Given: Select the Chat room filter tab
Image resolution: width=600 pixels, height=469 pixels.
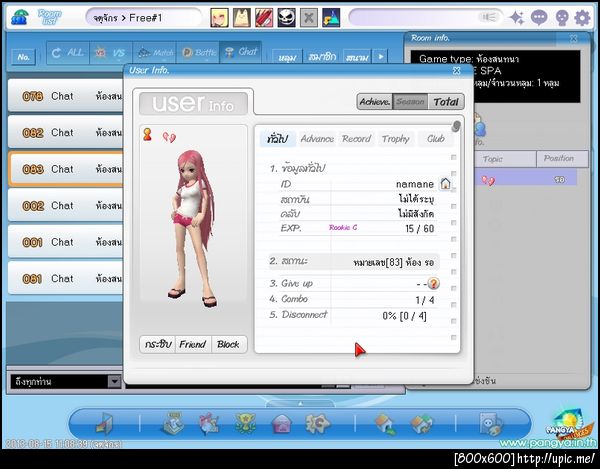Looking at the screenshot, I should tap(241, 52).
